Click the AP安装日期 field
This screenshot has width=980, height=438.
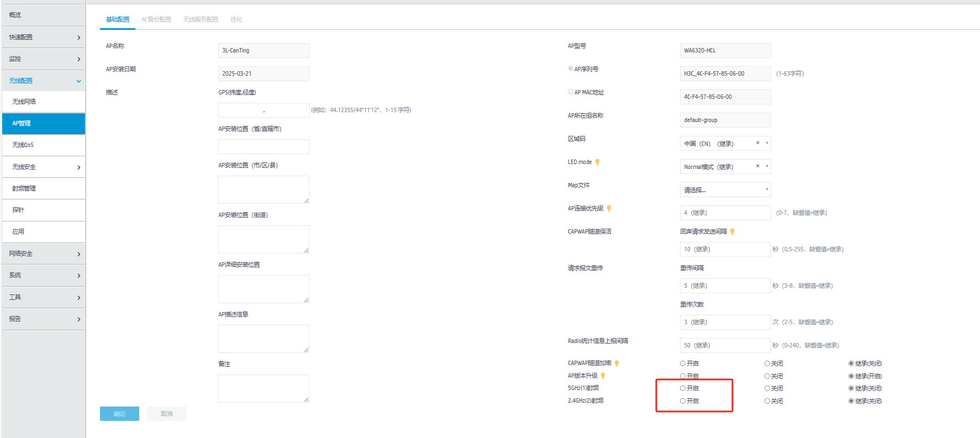coord(264,73)
